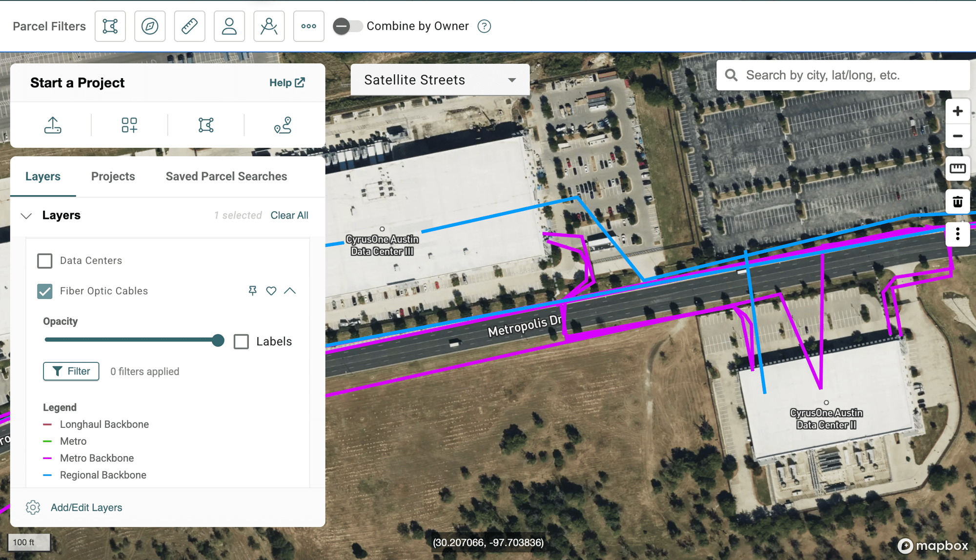Image resolution: width=976 pixels, height=560 pixels.
Task: Open the Saved Parcel Searches tab
Action: (x=226, y=177)
